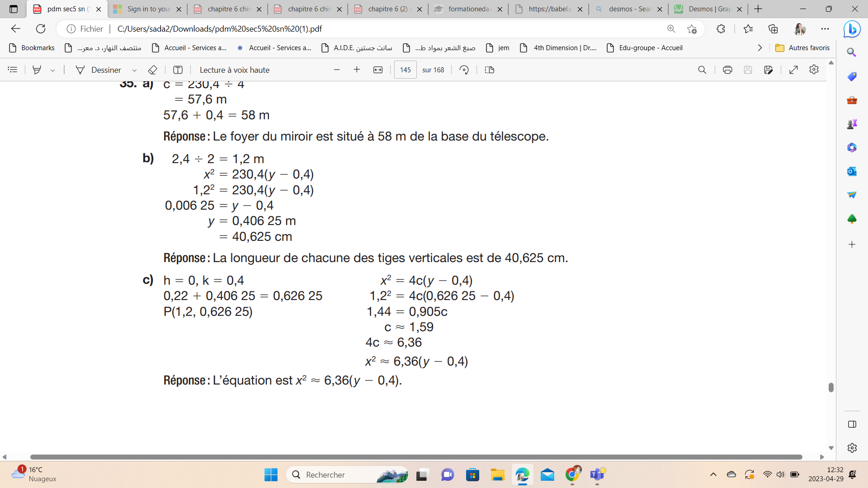Start Lecture à voix haute
This screenshot has height=488, width=868.
[x=234, y=70]
